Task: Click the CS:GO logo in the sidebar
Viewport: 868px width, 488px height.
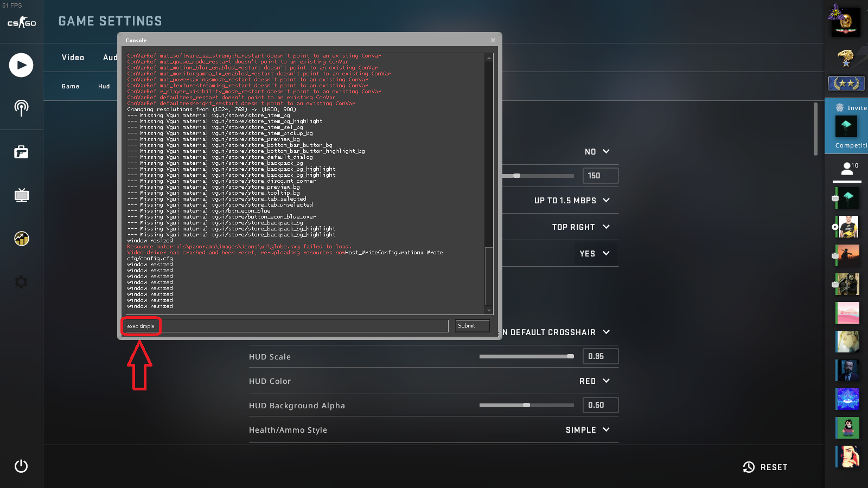Action: coord(22,22)
